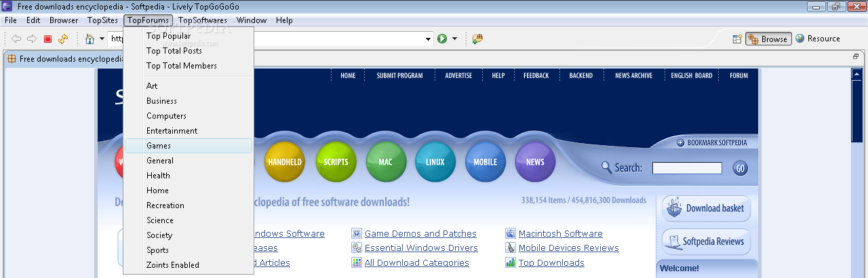The image size is (868, 278).
Task: Open the FEEDBACK header link
Action: (536, 76)
